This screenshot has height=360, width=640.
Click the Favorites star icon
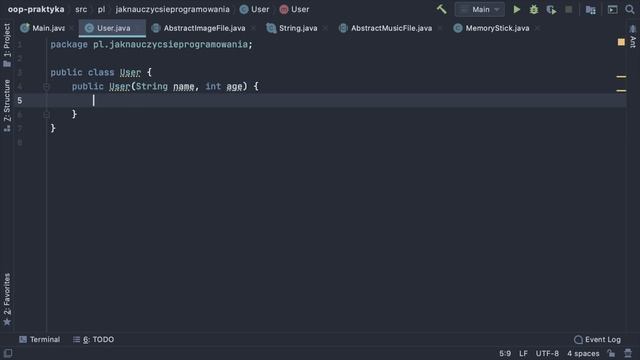tap(7, 322)
